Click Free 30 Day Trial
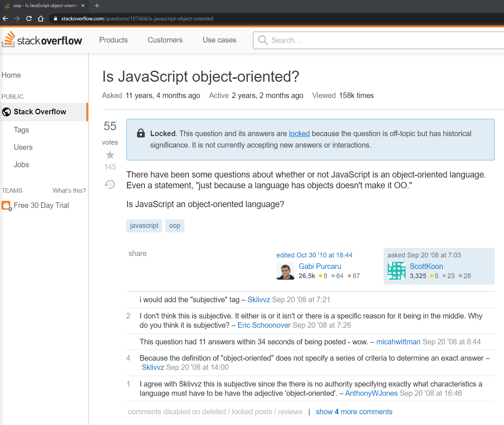 pyautogui.click(x=41, y=205)
